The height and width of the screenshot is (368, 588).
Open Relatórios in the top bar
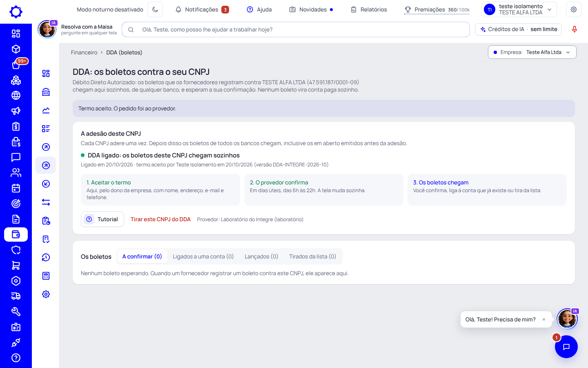[x=369, y=9]
